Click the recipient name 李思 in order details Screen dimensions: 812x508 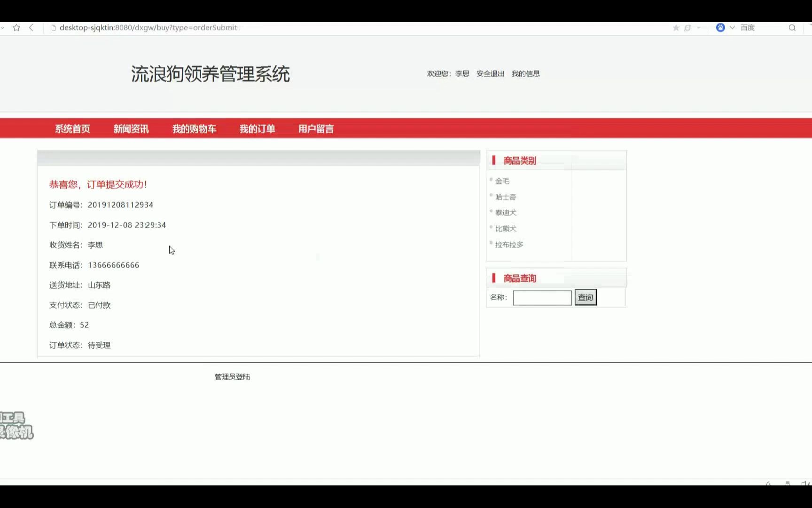(95, 245)
